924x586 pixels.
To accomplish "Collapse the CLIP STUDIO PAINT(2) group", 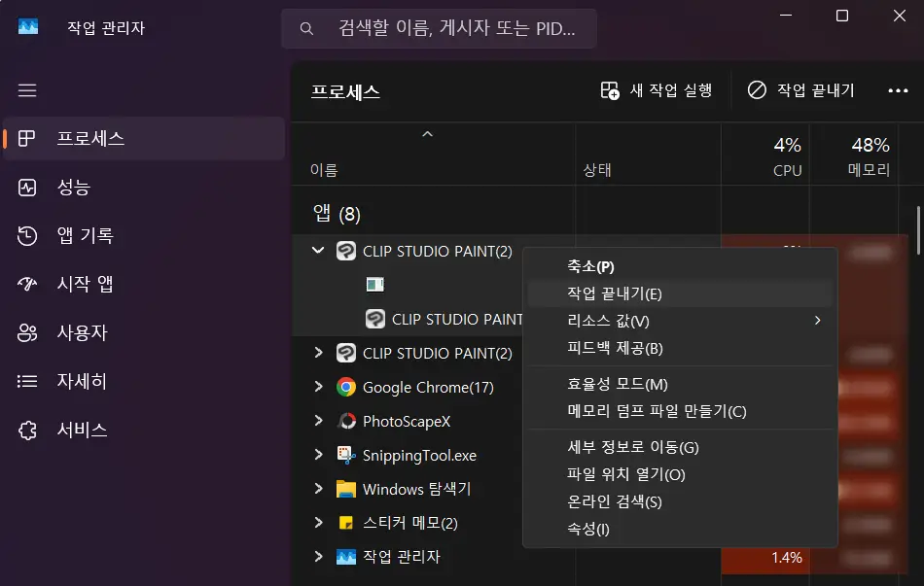I will (317, 250).
